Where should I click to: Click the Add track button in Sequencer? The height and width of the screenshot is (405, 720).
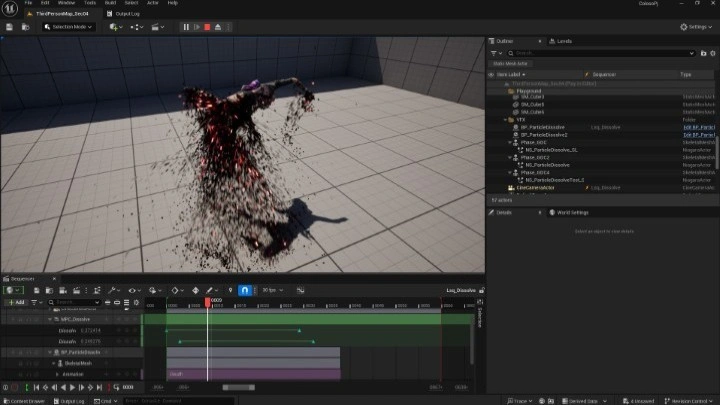[18, 301]
